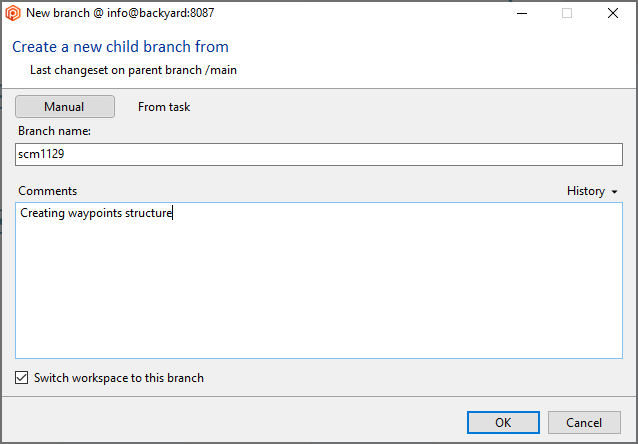Click the small arrow beside History
Screen dimensions: 638x444
[x=614, y=192]
